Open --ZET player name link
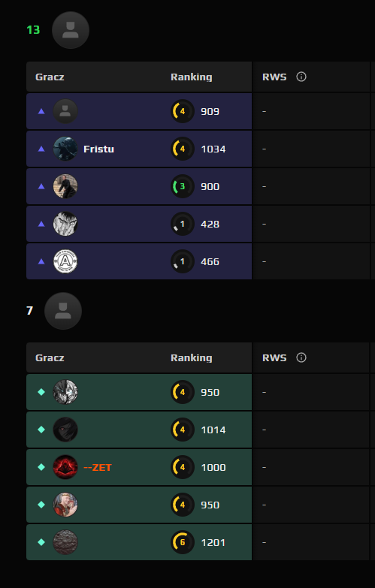Viewport: 375px width, 588px height. tap(98, 467)
